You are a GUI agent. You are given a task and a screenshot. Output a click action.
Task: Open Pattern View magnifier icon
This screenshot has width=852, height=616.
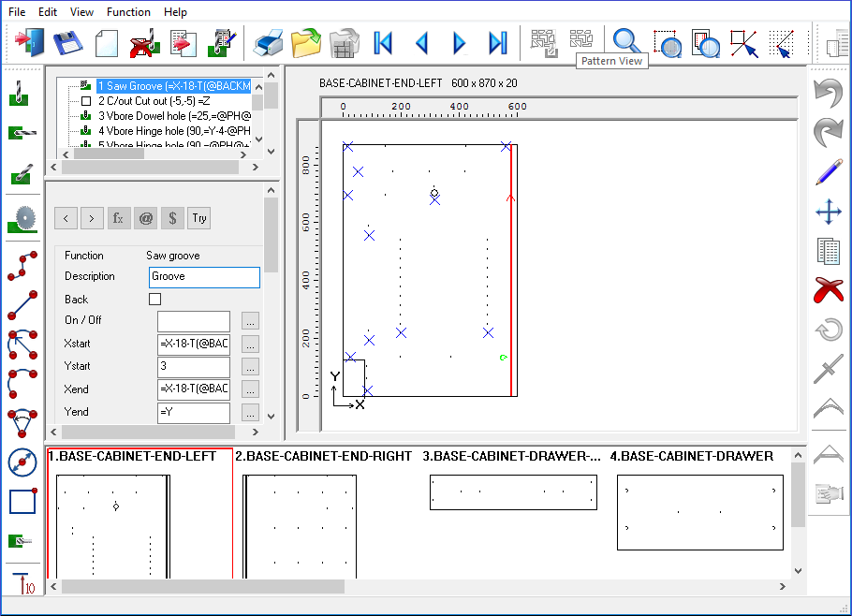[x=627, y=41]
